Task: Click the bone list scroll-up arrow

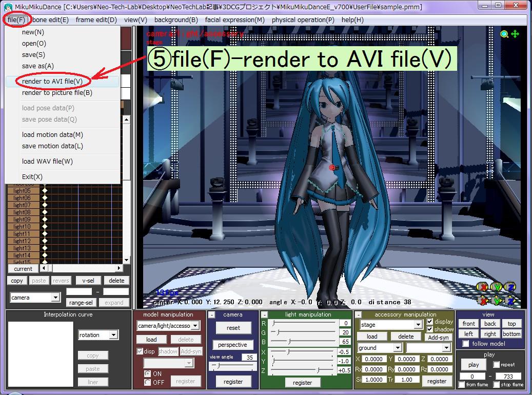Action: point(126,120)
